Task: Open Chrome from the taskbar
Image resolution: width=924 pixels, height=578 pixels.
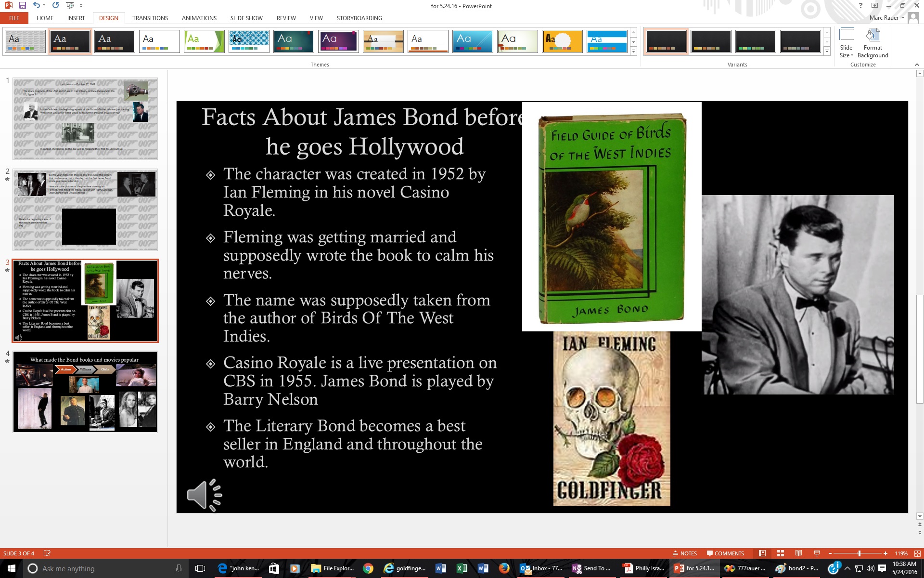Action: click(368, 568)
